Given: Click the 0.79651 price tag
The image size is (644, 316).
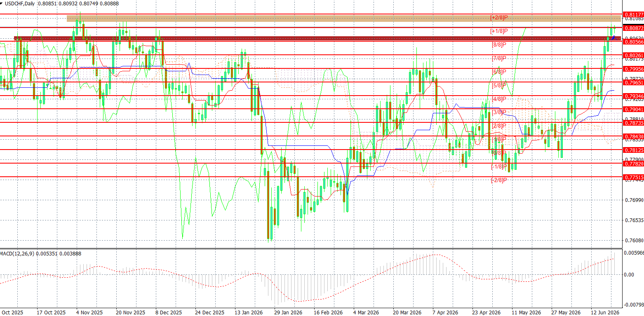Looking at the screenshot, I should pyautogui.click(x=634, y=82).
